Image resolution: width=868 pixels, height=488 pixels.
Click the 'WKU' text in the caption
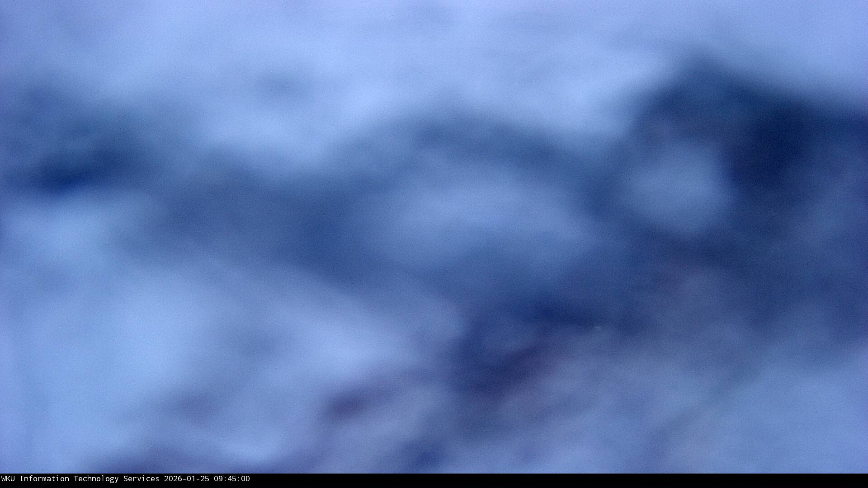[x=8, y=479]
